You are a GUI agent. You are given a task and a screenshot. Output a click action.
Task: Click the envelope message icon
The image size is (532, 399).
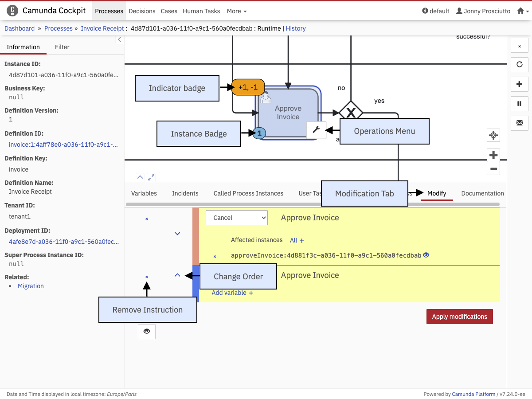tap(519, 123)
